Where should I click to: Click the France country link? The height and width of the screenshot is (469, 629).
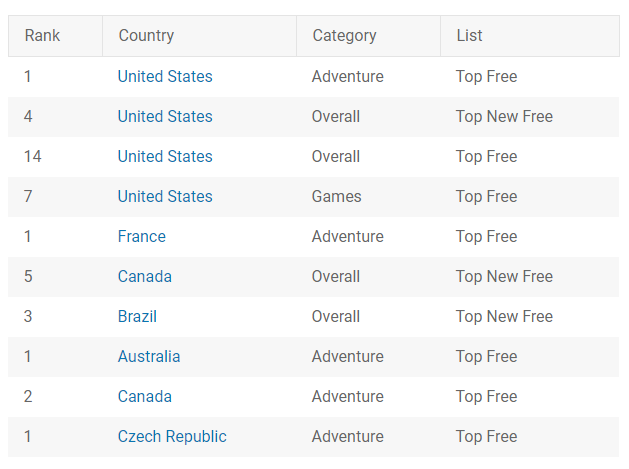point(142,236)
